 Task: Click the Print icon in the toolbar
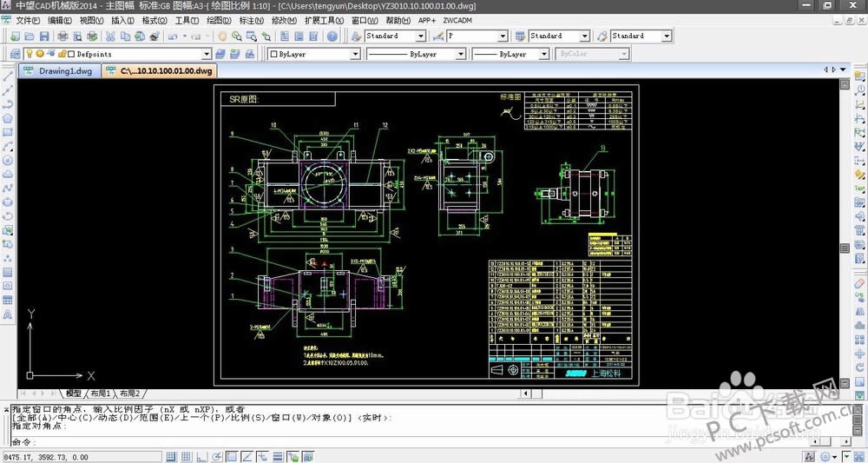click(x=62, y=36)
